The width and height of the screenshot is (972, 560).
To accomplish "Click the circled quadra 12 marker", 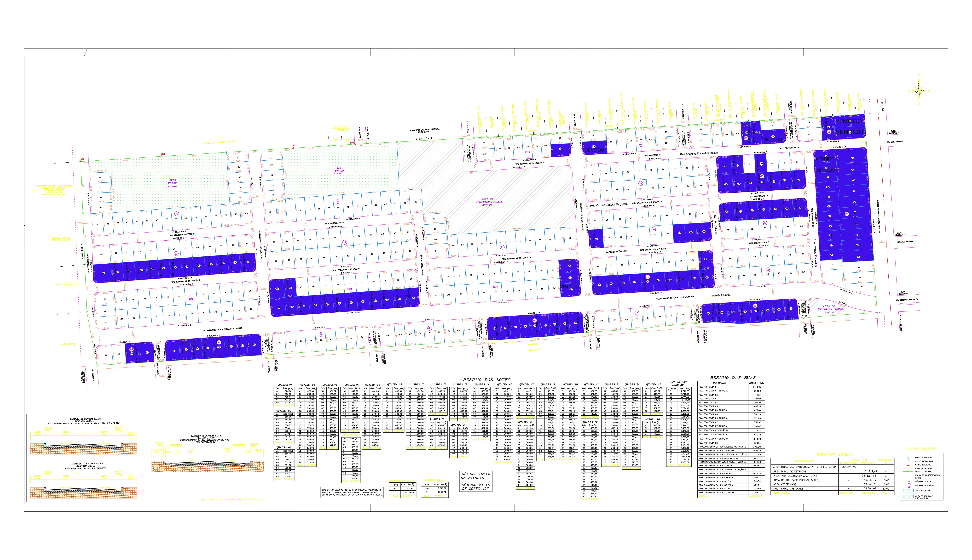I will [x=637, y=313].
